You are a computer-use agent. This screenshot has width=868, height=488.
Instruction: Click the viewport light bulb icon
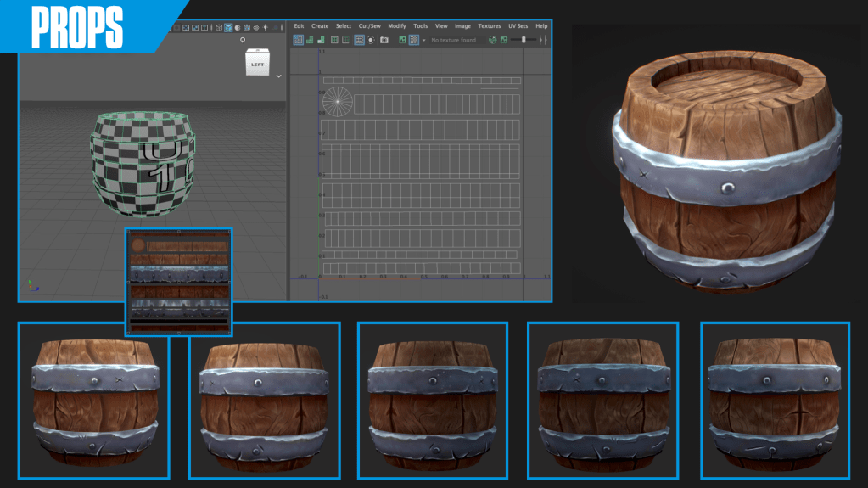(266, 27)
